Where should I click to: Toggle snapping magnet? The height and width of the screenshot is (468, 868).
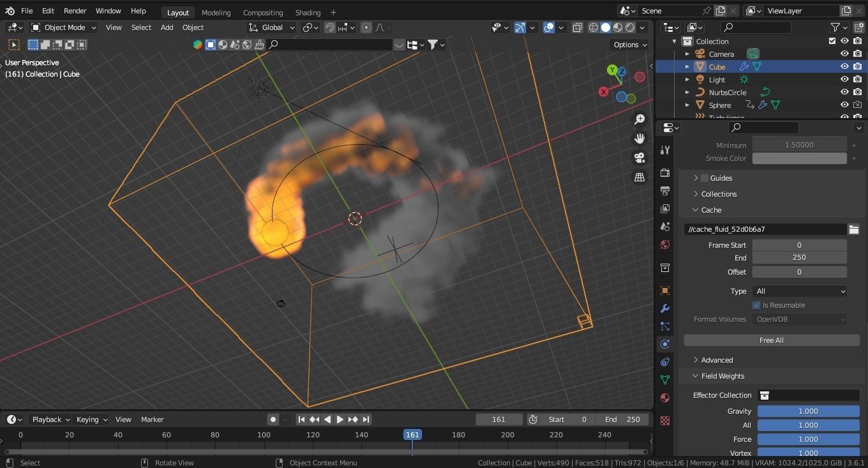pos(329,27)
